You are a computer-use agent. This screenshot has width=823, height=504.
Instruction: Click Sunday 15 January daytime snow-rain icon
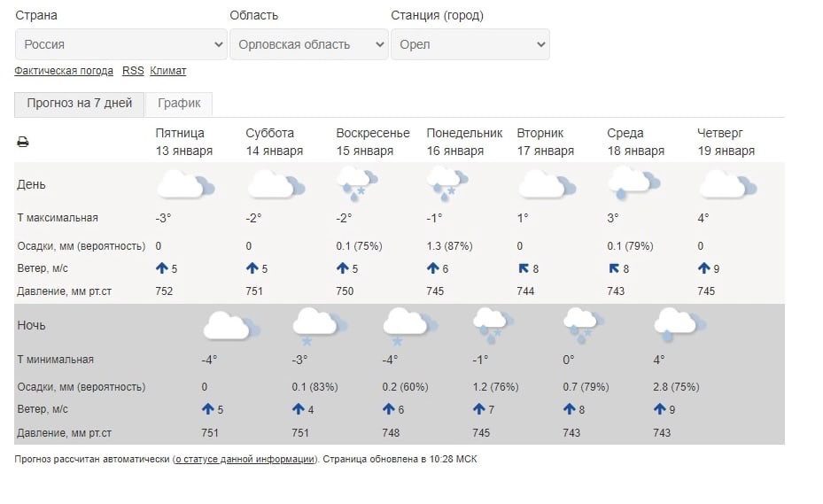pyautogui.click(x=357, y=183)
